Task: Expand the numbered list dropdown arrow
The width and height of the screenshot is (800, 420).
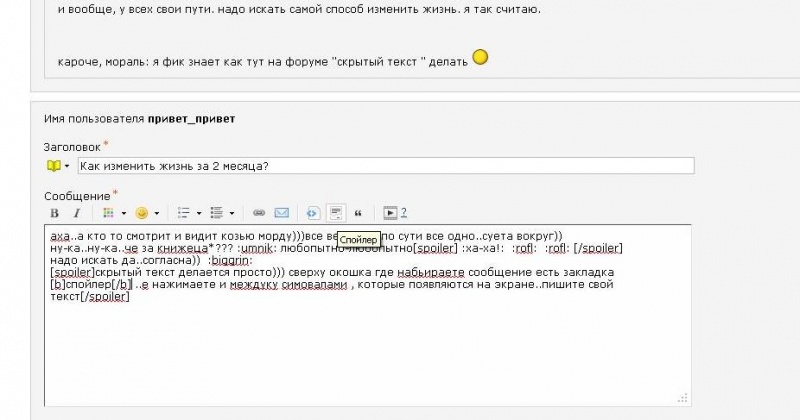Action: 232,213
